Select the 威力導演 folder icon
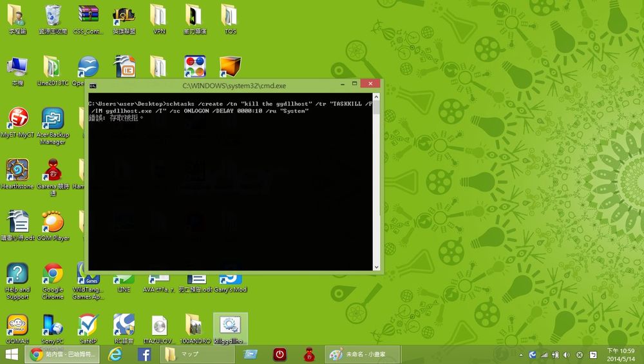The image size is (644, 364). point(194,19)
